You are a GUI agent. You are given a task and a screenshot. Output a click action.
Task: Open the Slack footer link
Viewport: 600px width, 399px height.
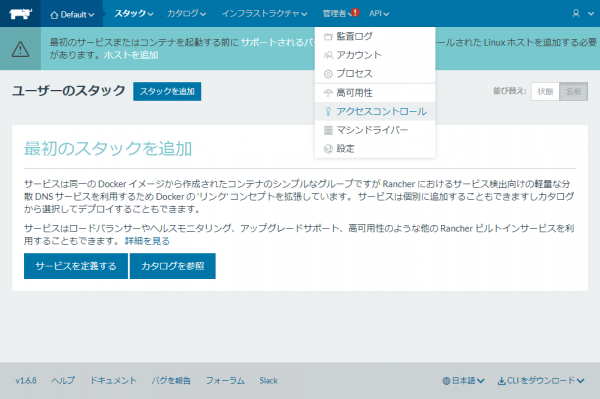click(269, 381)
